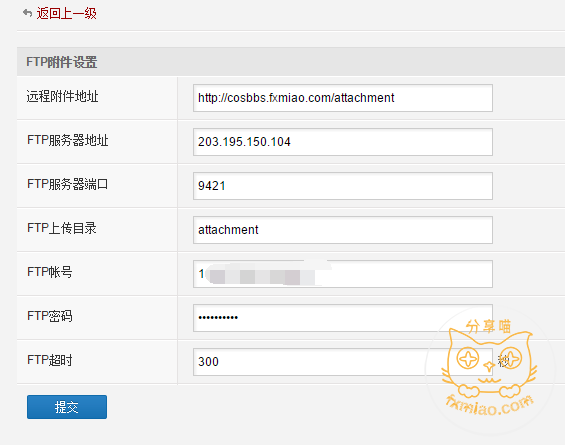Click the 提交 submit button
Image resolution: width=565 pixels, height=445 pixels.
[67, 407]
